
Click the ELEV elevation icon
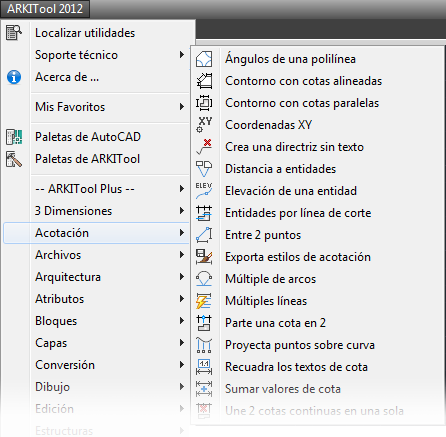click(x=204, y=191)
